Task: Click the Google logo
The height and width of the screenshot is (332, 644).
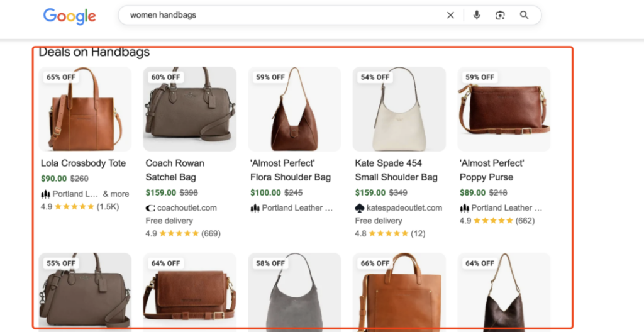Action: [69, 16]
